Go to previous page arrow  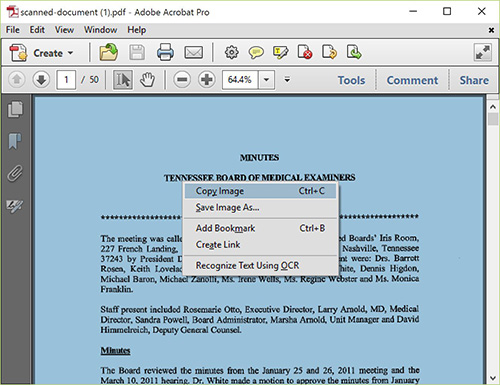pos(16,80)
